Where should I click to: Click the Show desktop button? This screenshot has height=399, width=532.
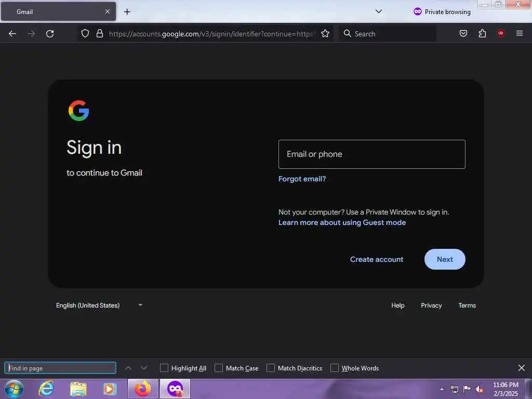(528, 389)
